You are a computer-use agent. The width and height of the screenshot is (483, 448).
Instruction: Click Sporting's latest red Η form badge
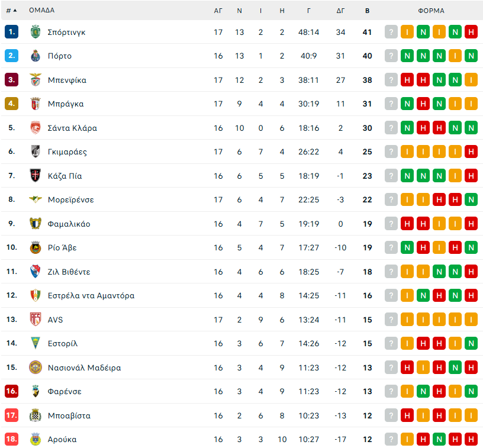(471, 32)
